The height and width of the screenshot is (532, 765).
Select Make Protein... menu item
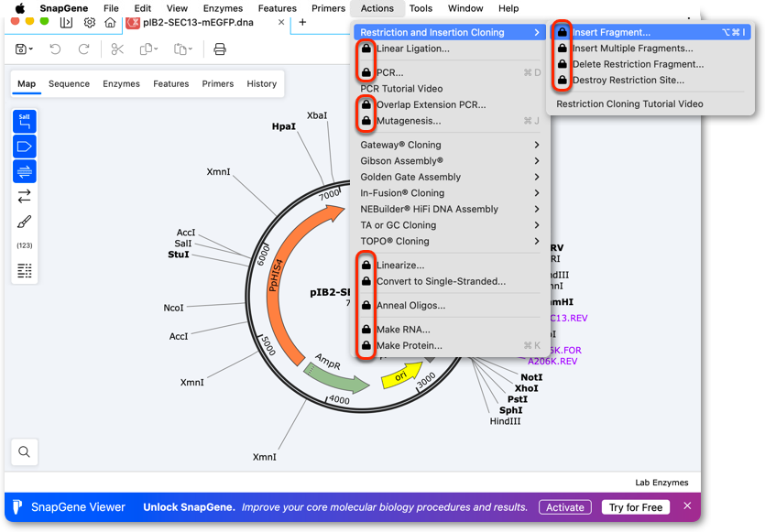[449, 346]
